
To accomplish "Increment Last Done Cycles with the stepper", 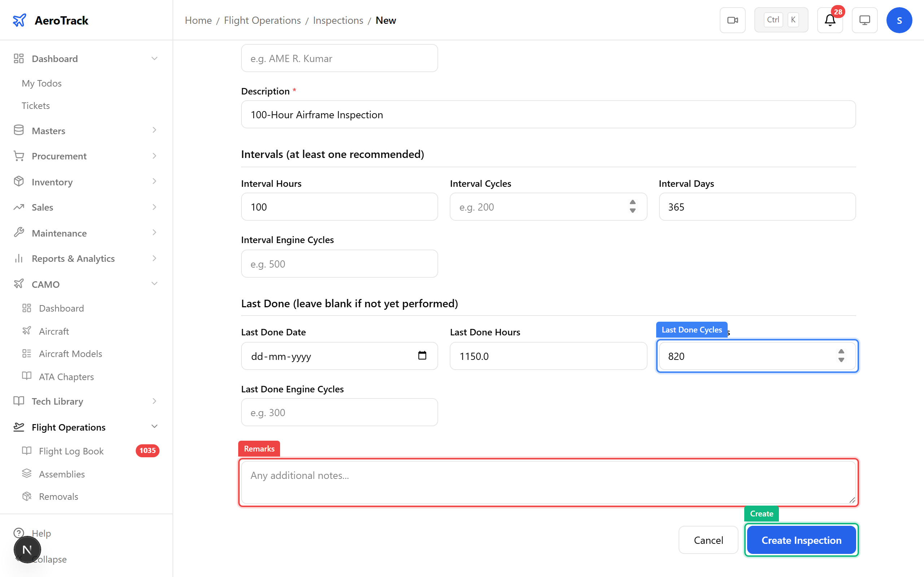I will (x=841, y=352).
